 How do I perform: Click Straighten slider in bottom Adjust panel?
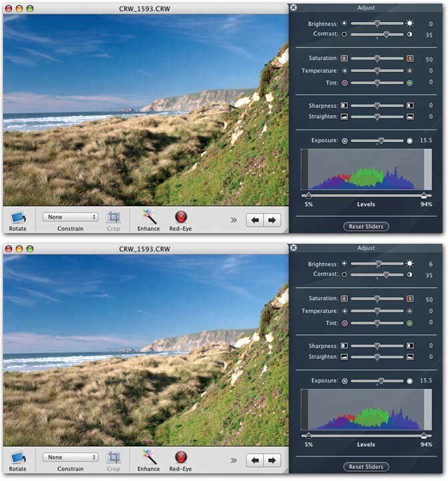[x=377, y=357]
